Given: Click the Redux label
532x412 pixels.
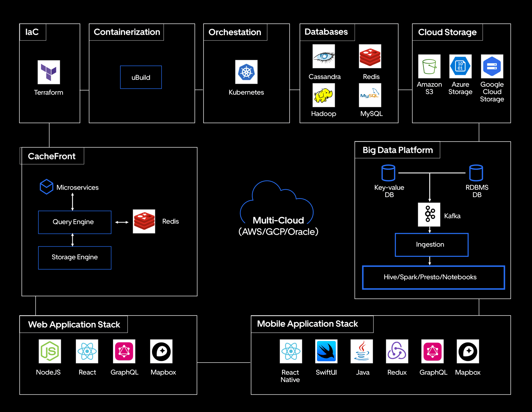Looking at the screenshot, I should [x=397, y=372].
